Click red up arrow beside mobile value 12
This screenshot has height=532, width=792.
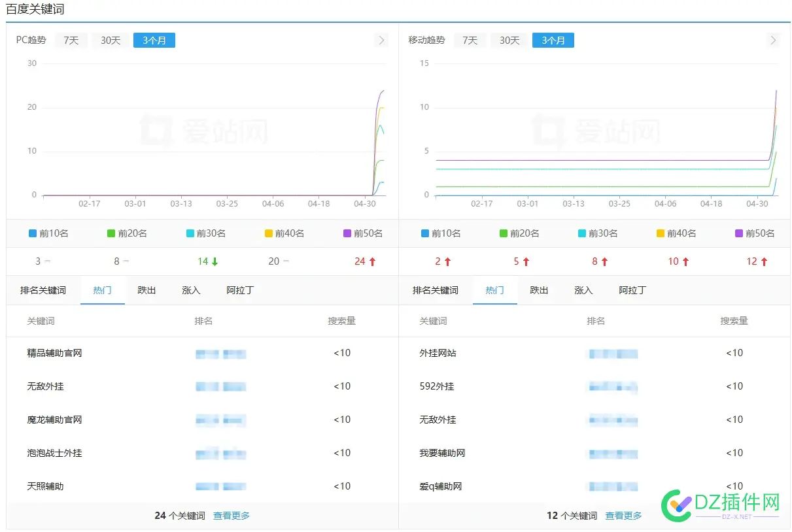coord(764,261)
